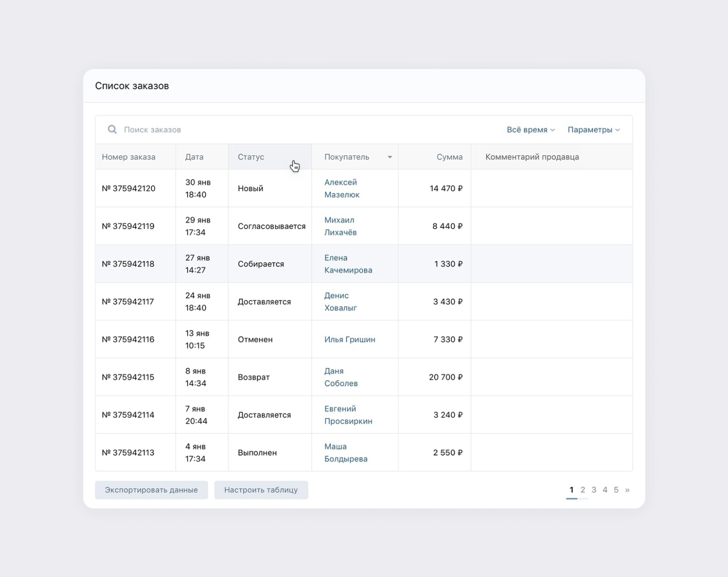
Task: Open the Всё время period dropdown
Action: point(531,130)
